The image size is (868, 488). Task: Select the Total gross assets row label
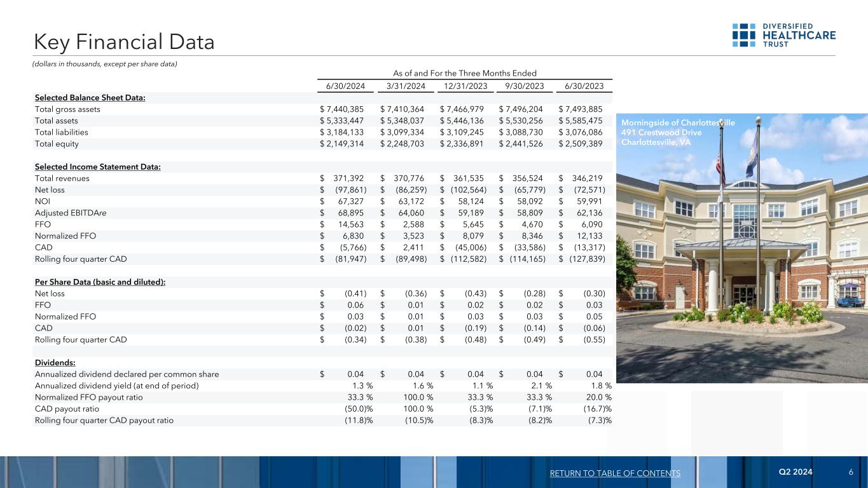tap(67, 109)
